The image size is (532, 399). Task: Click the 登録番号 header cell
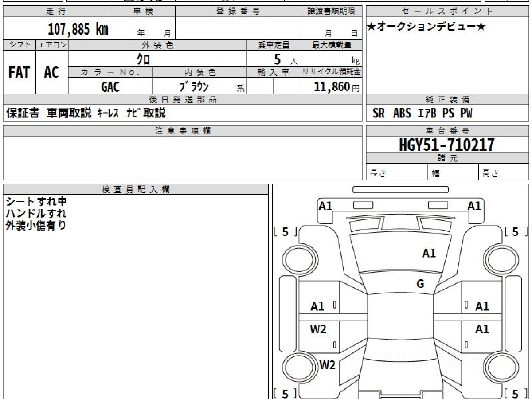(x=238, y=12)
